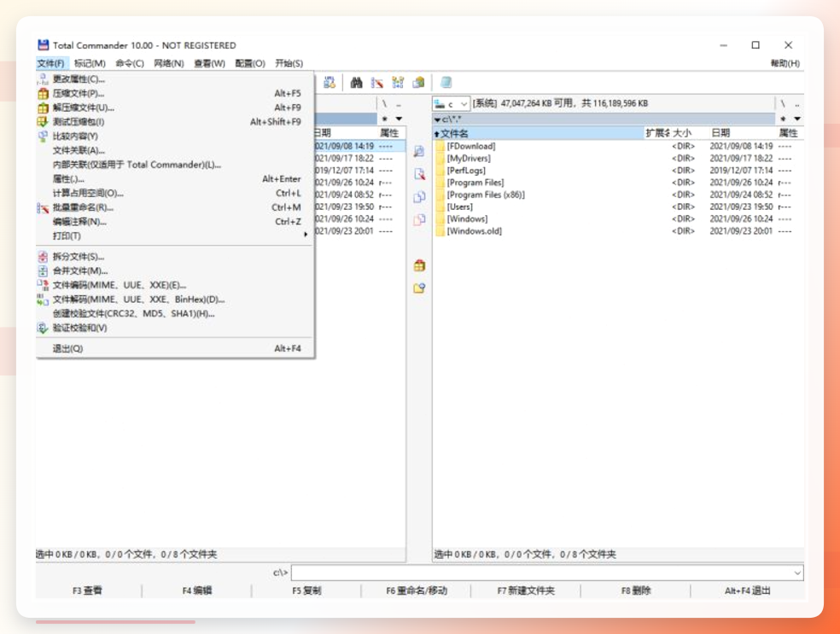This screenshot has width=840, height=634.
Task: Open right panel favorites asterisk button
Action: [783, 119]
